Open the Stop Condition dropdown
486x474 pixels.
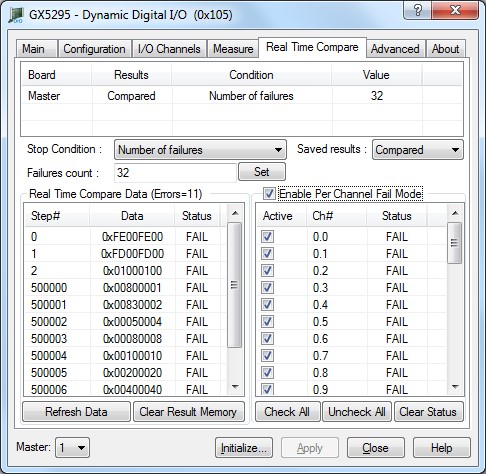(200, 150)
